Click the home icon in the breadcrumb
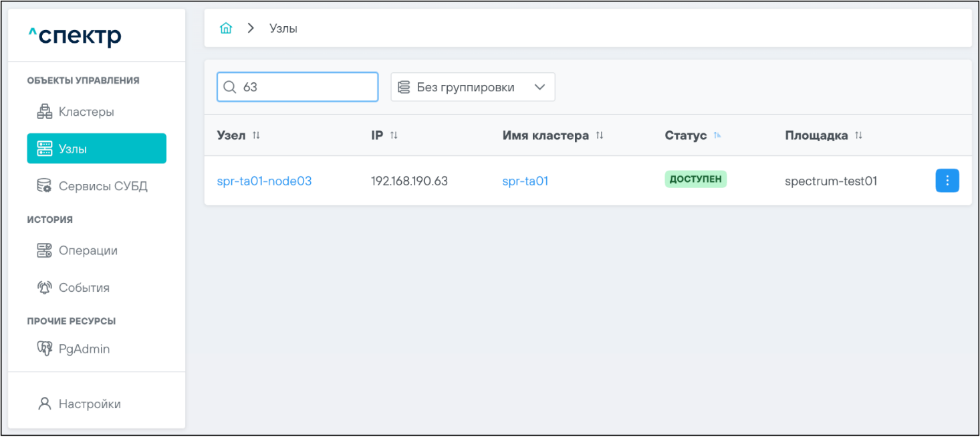This screenshot has width=980, height=437. click(x=226, y=28)
